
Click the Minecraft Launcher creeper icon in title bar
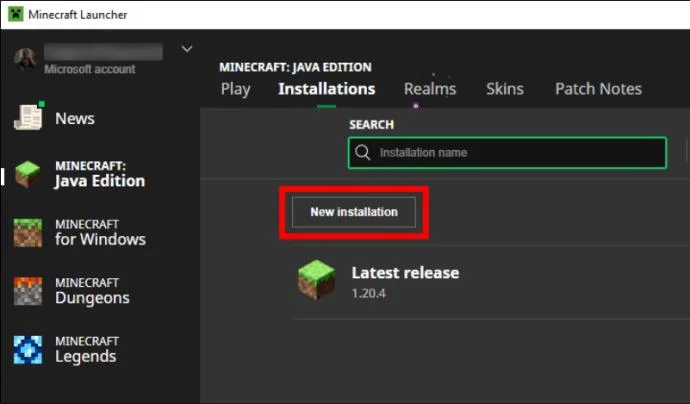[16, 14]
